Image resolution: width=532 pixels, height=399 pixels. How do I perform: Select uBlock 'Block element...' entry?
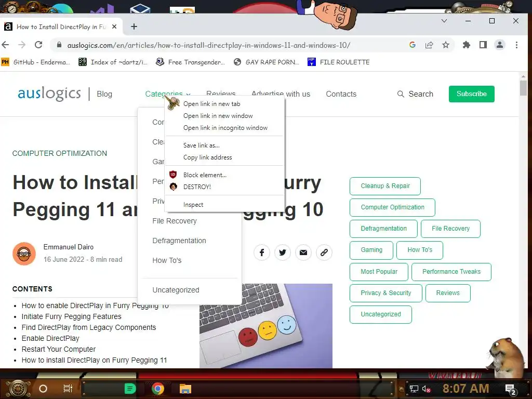pos(224,175)
